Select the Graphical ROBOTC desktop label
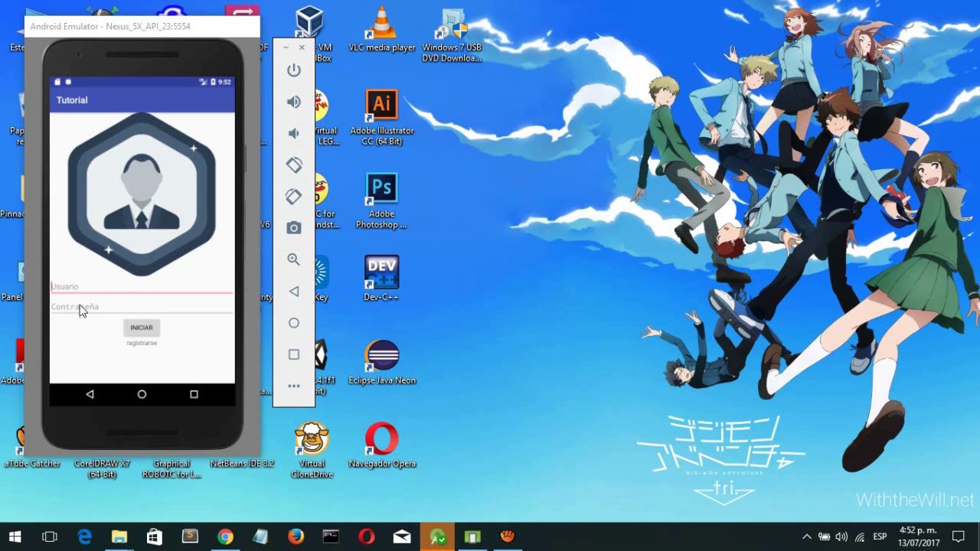 pos(171,469)
